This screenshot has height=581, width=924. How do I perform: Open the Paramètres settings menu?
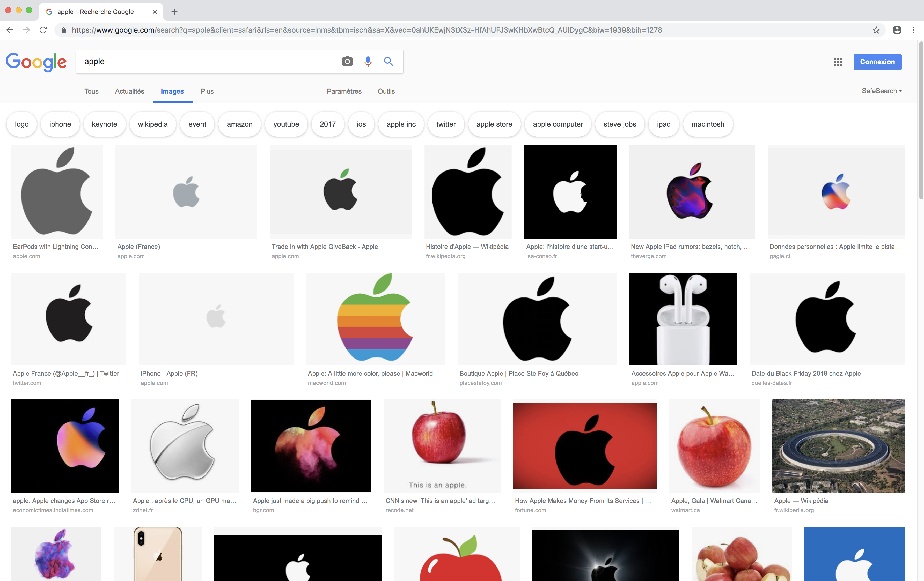point(344,91)
